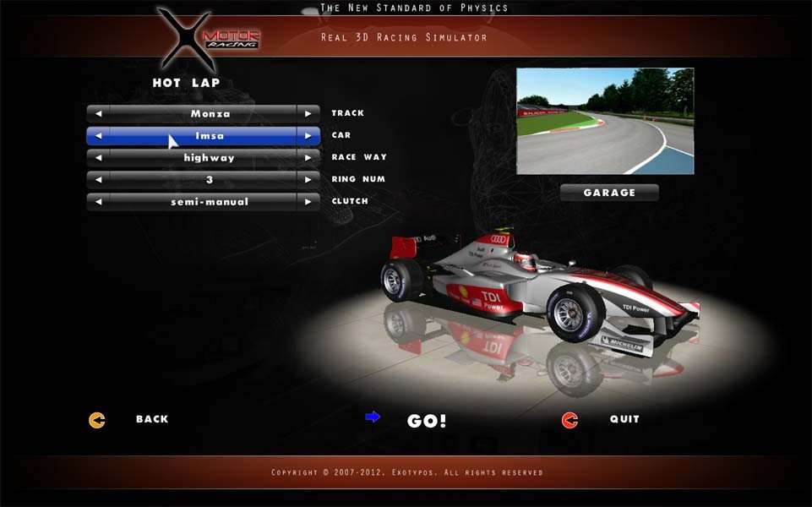Viewport: 812px width, 507px height.
Task: Click the blue arrow icon beside GO!
Action: pyautogui.click(x=373, y=417)
